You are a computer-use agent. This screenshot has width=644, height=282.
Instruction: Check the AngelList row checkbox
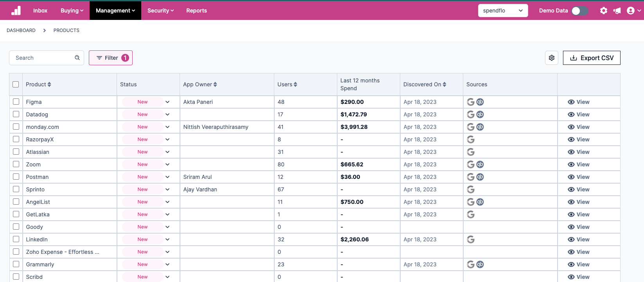click(x=16, y=202)
